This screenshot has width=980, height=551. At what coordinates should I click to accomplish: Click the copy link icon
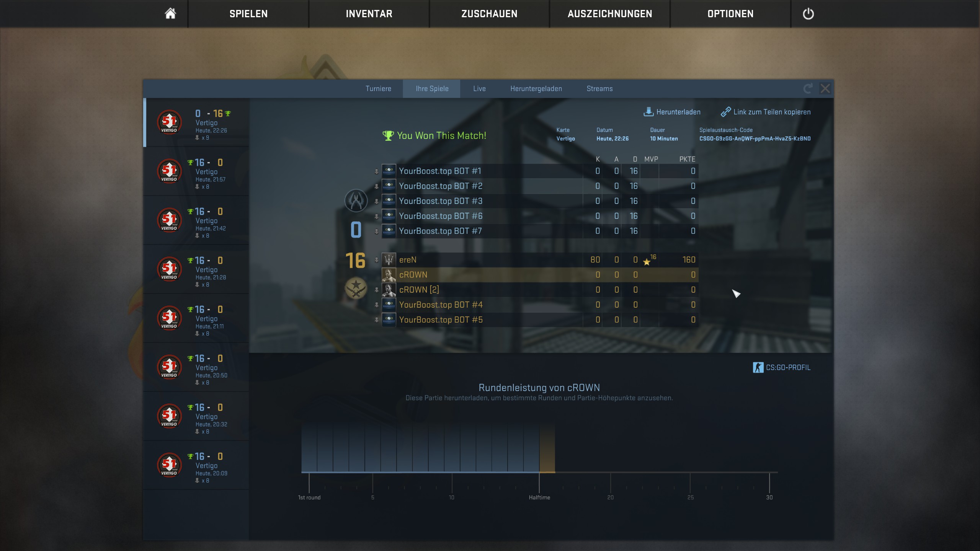tap(725, 111)
